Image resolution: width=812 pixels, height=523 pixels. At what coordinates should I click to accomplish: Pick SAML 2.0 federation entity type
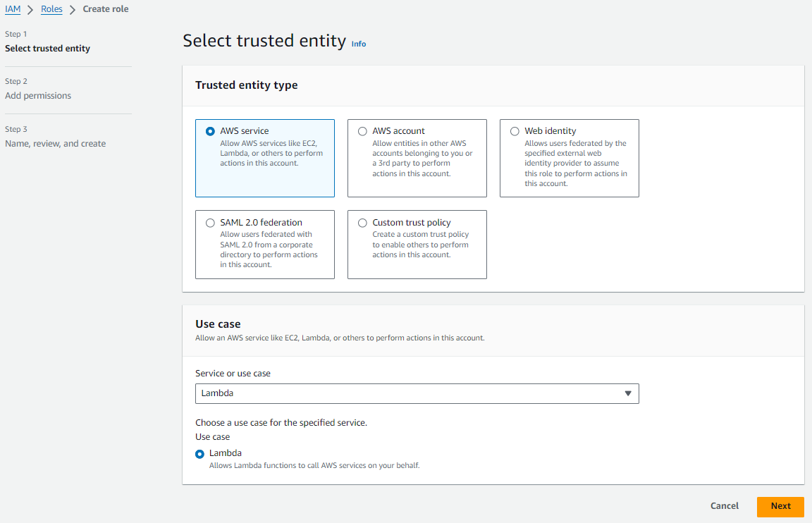pyautogui.click(x=210, y=222)
